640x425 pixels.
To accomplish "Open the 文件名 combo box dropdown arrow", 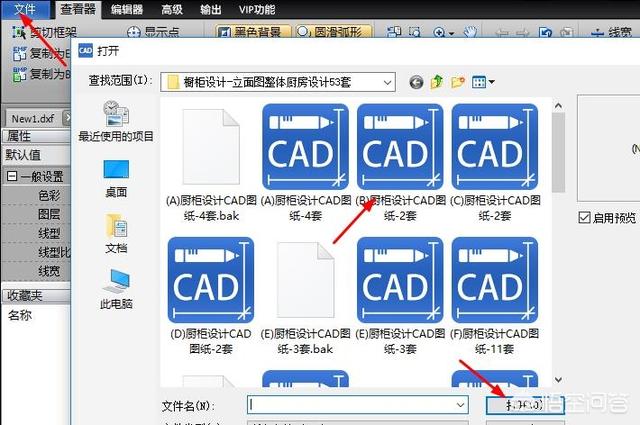I will [459, 404].
